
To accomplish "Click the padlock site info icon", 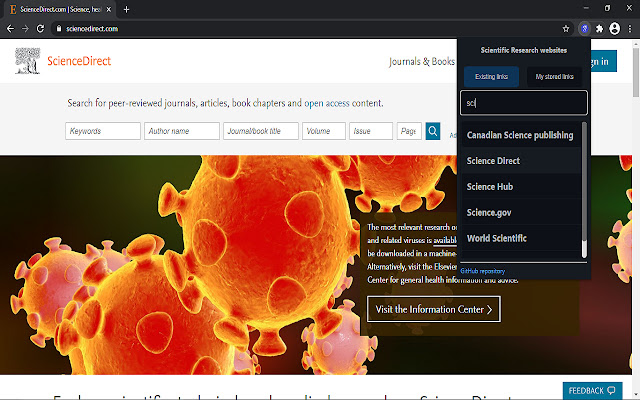I will (59, 29).
